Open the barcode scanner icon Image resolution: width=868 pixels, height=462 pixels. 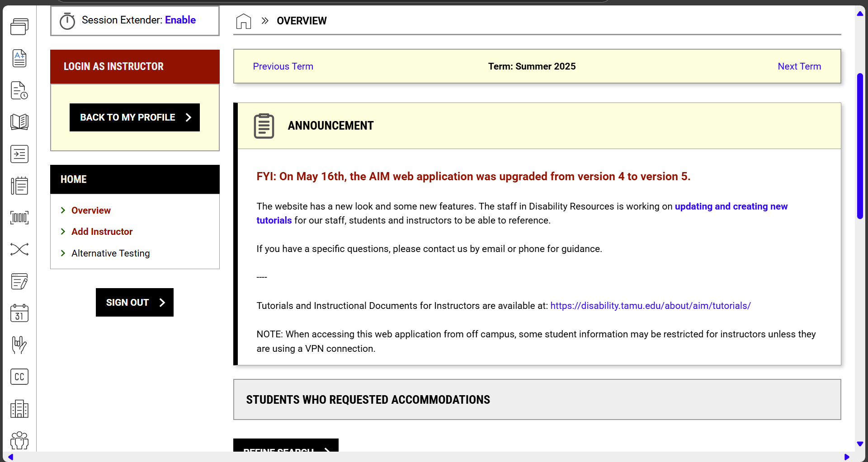coord(19,218)
